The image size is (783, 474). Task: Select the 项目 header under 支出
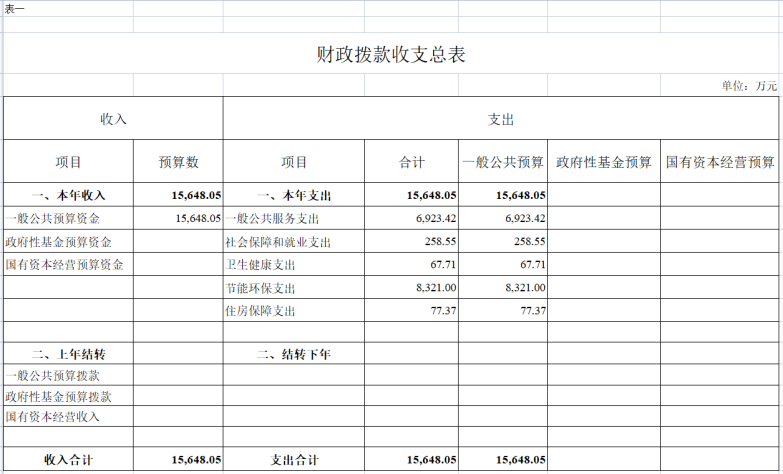[x=294, y=162]
